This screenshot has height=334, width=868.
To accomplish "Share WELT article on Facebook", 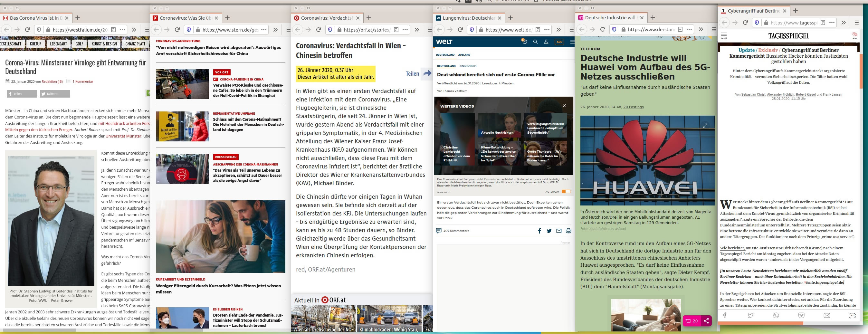I will [x=539, y=231].
